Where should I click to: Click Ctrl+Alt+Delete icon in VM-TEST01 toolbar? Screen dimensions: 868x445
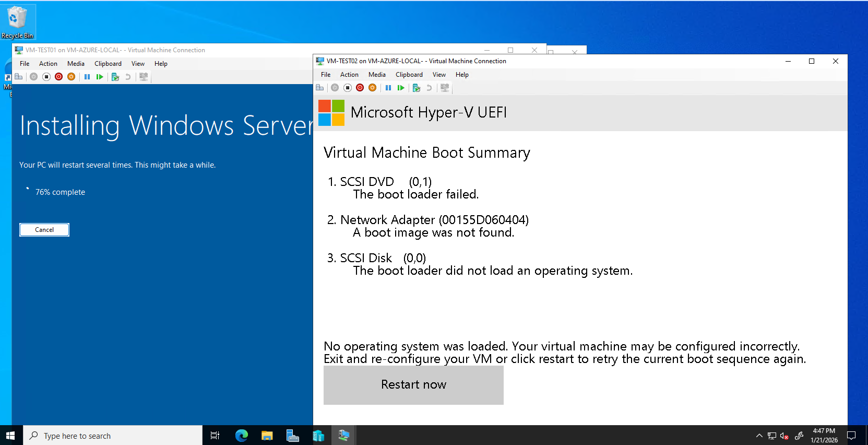(x=19, y=77)
